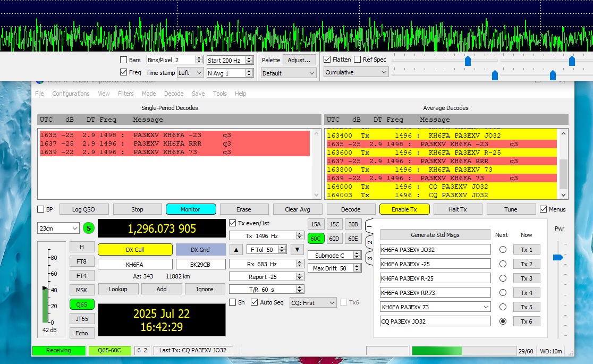This screenshot has width=593, height=364.
Task: Click Generate Std Msgs button
Action: click(x=435, y=235)
